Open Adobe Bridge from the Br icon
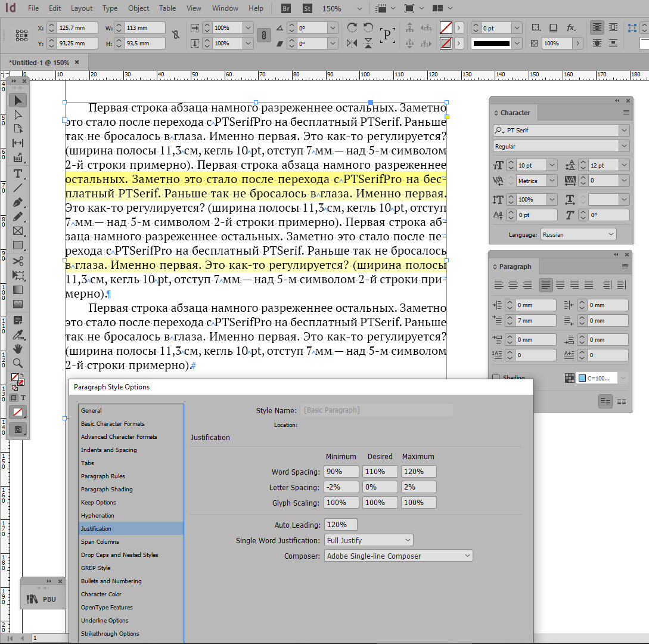Viewport: 649px width, 644px height. [x=286, y=8]
